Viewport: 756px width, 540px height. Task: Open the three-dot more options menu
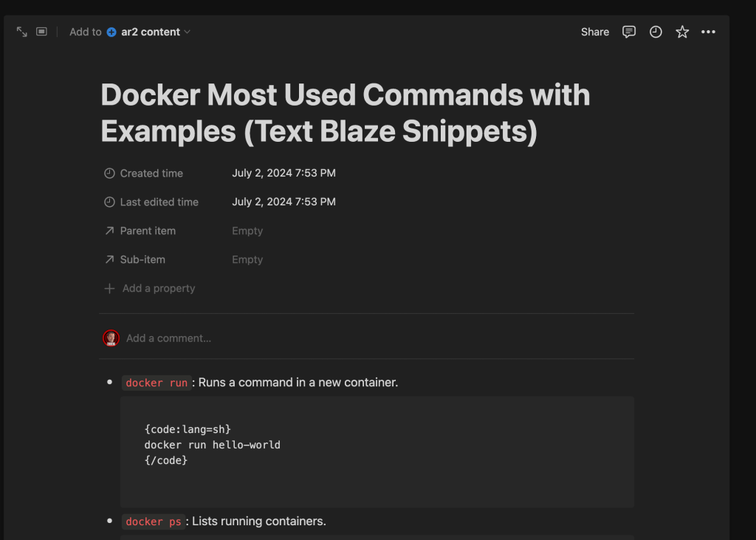708,32
